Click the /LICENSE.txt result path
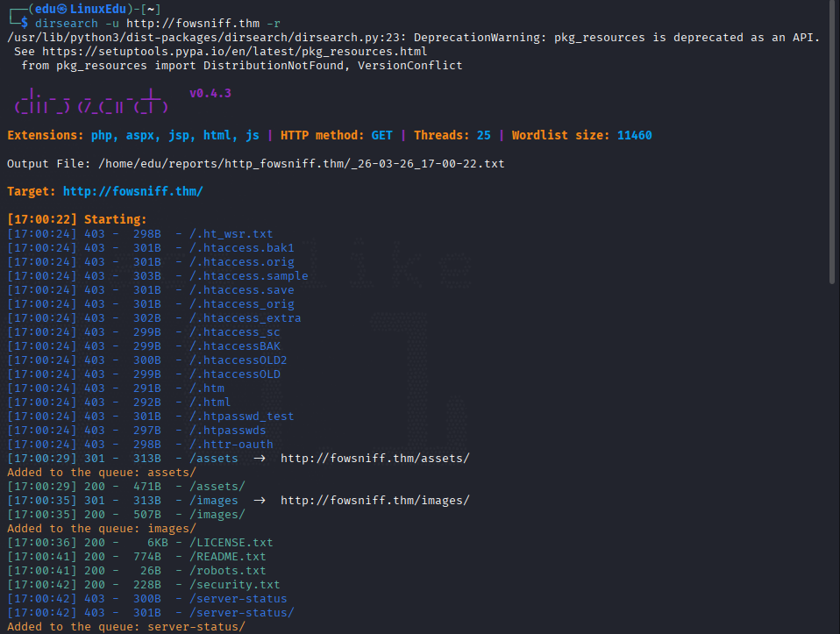Image resolution: width=840 pixels, height=634 pixels. (231, 542)
